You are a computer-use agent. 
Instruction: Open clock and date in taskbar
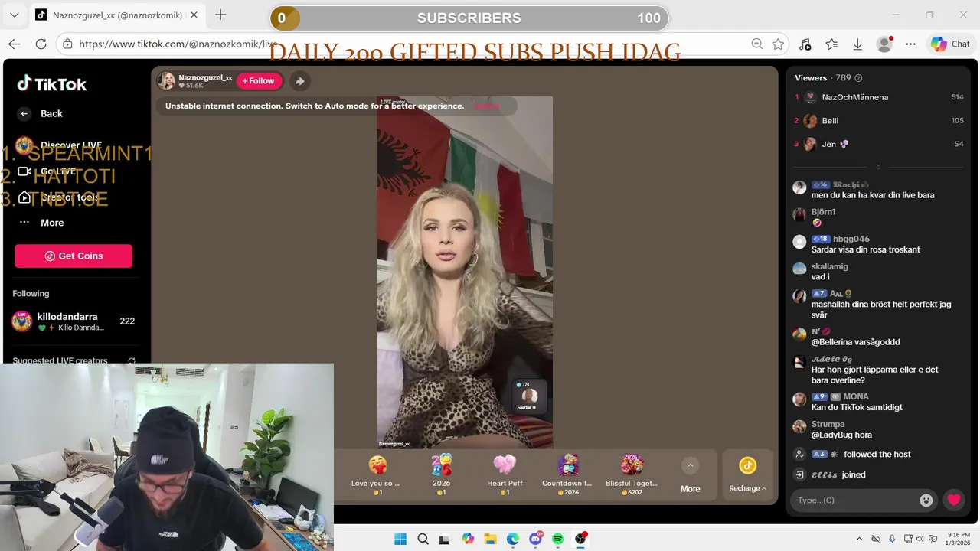[x=959, y=539]
